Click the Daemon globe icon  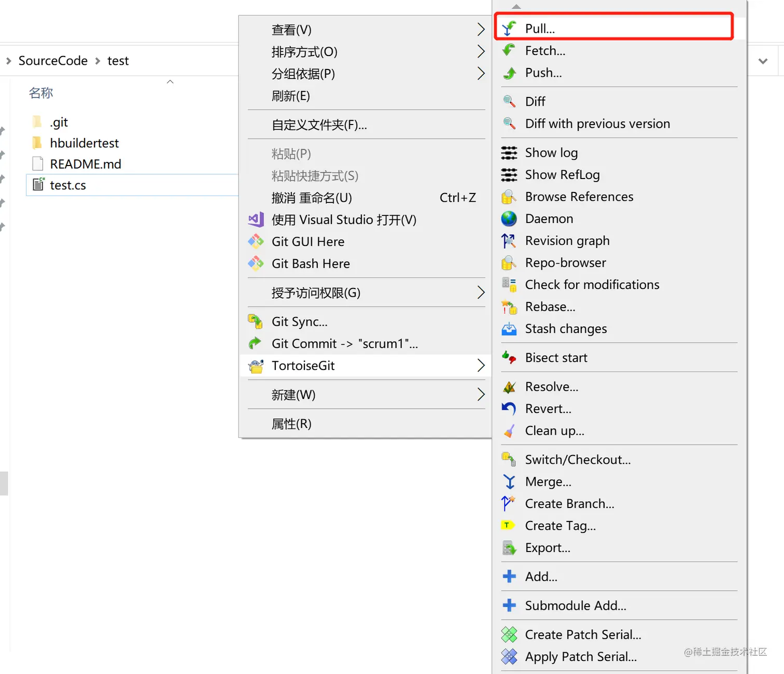coord(509,219)
